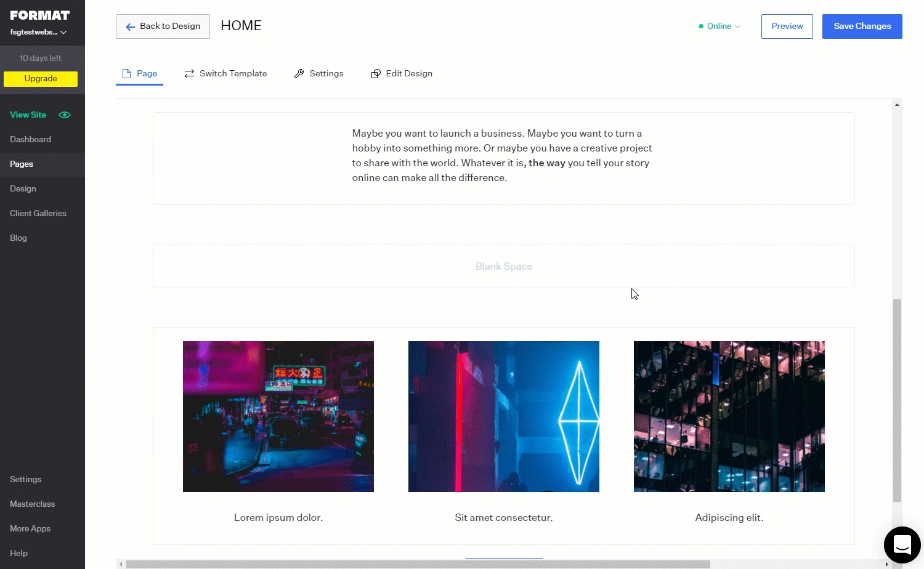Open the live chat bubble icon
This screenshot has height=569, width=924.
tap(902, 544)
